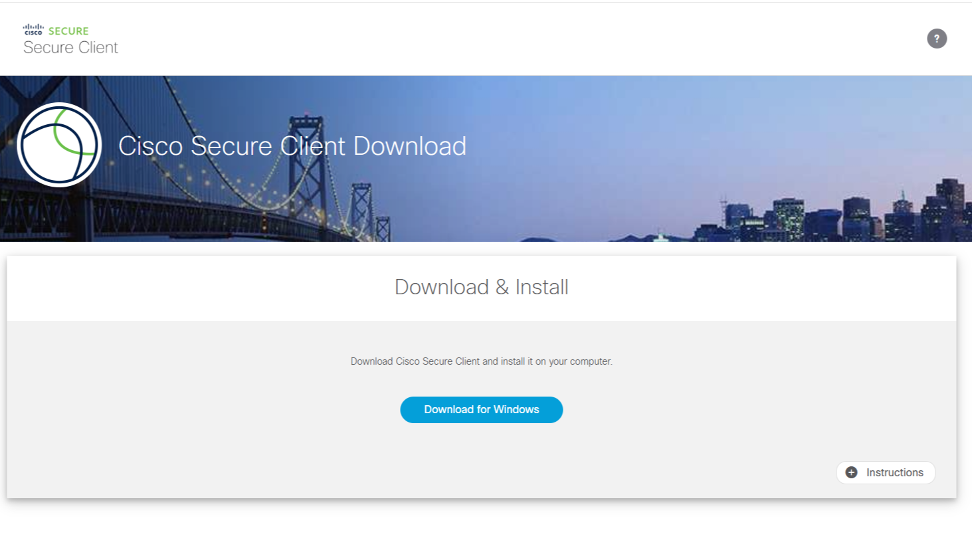Image resolution: width=972 pixels, height=560 pixels.
Task: Click the plus icon beside Instructions
Action: pyautogui.click(x=851, y=472)
